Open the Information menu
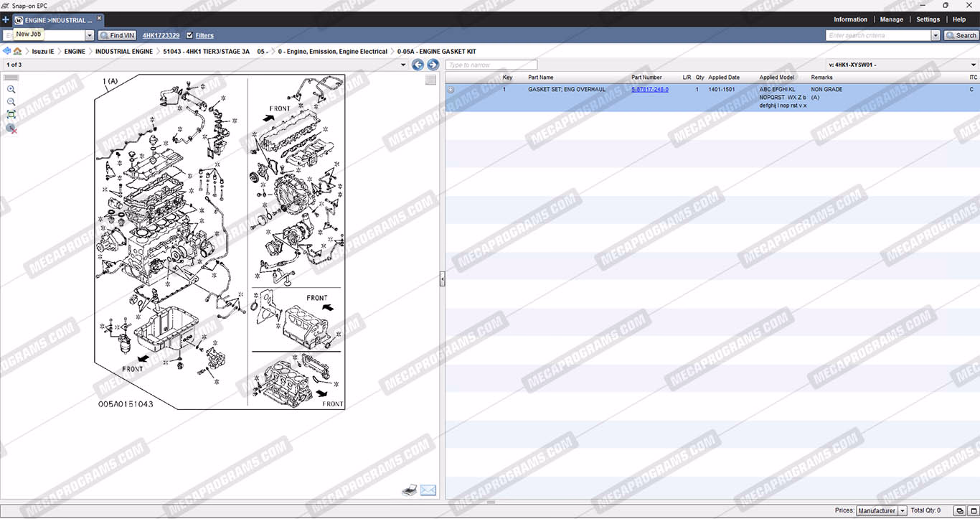980x519 pixels. [850, 20]
